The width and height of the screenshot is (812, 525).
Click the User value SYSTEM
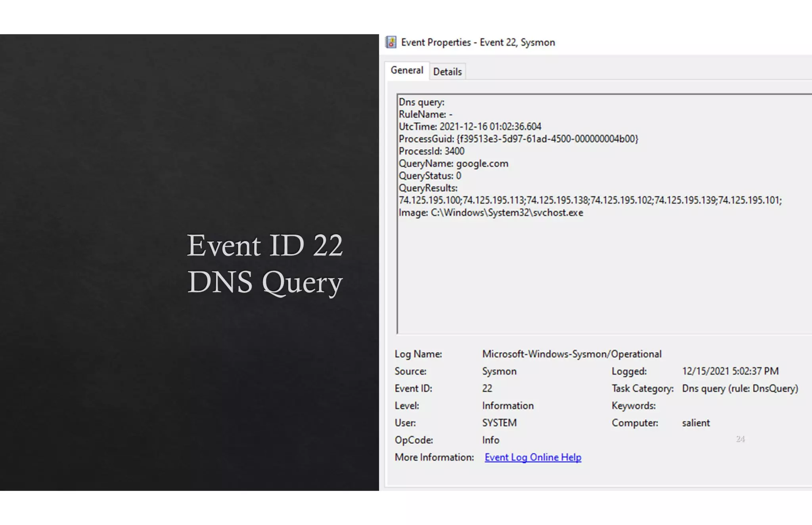tap(499, 423)
